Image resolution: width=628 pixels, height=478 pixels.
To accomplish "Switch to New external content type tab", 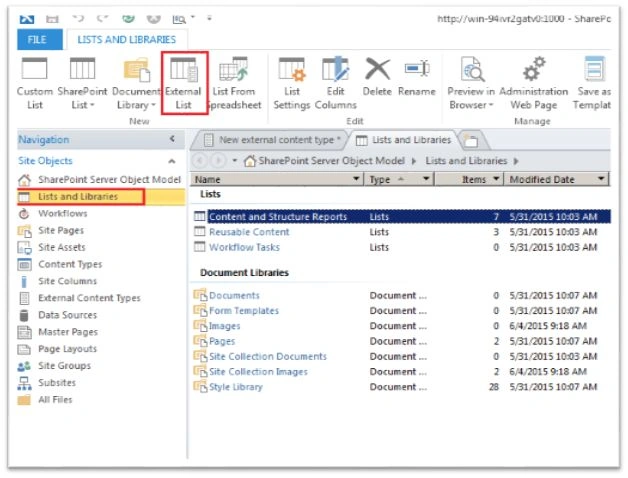I will 273,140.
